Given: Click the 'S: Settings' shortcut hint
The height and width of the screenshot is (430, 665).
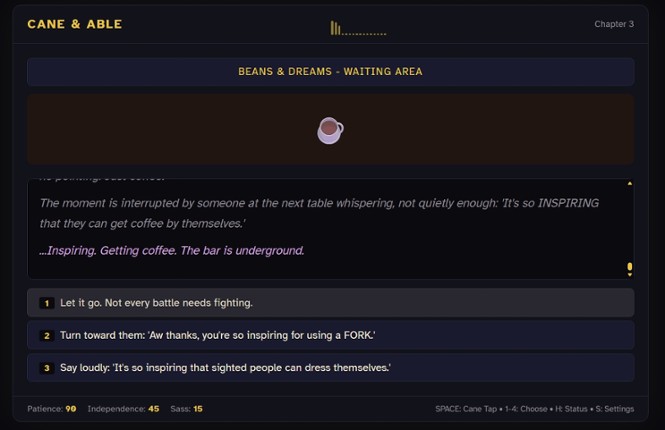Looking at the screenshot, I should point(612,409).
